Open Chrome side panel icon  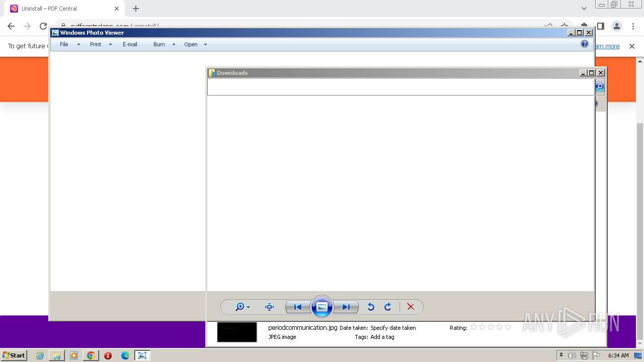coord(600,26)
